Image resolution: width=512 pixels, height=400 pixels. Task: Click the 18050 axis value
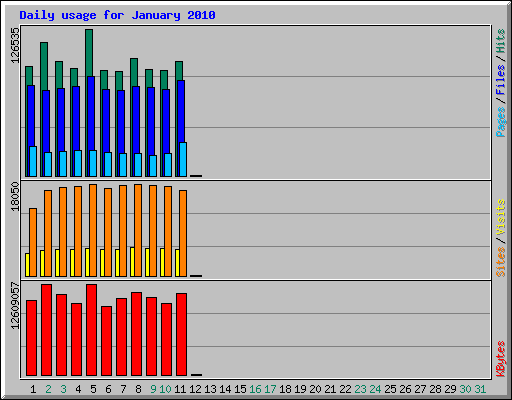tap(15, 197)
